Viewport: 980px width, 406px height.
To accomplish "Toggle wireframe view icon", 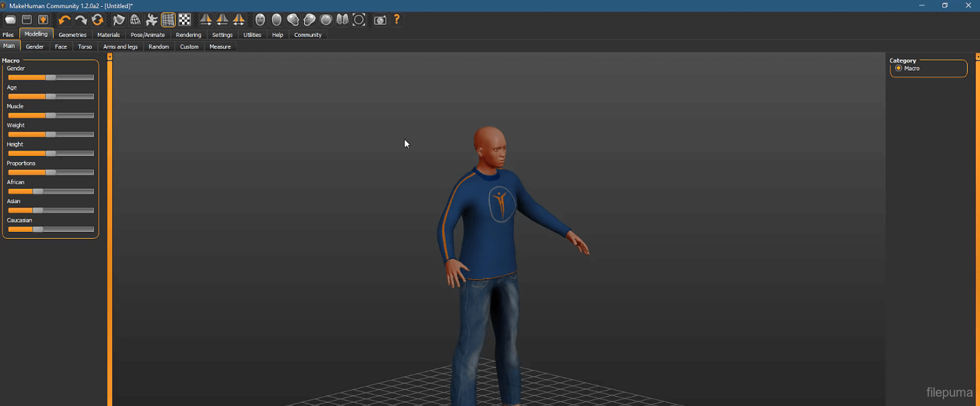I will point(135,20).
